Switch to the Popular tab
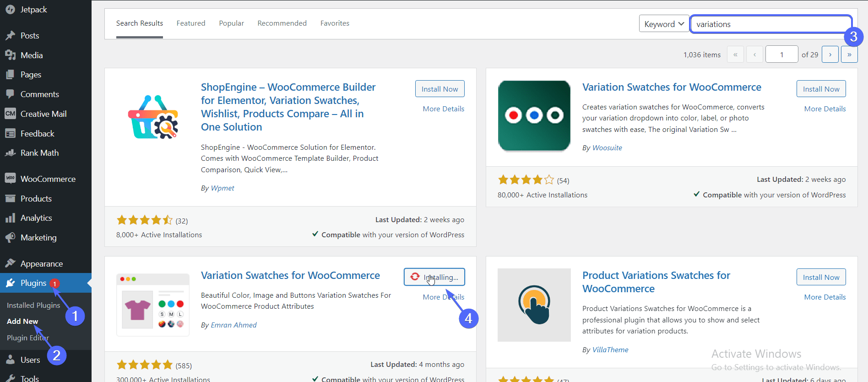This screenshot has height=382, width=868. (x=231, y=23)
